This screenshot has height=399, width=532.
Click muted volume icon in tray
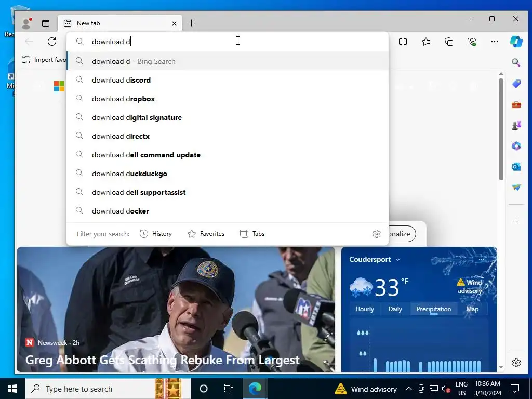[446, 389]
